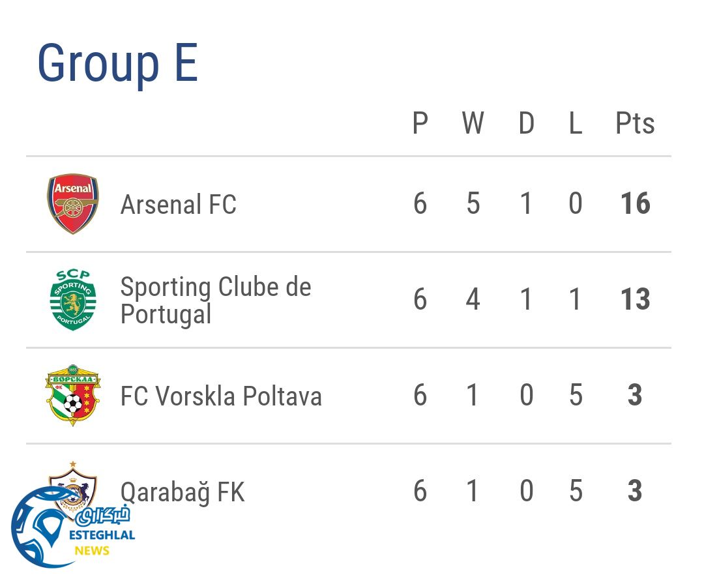
Task: Click Arsenal's wins count of 5
Action: point(473,204)
